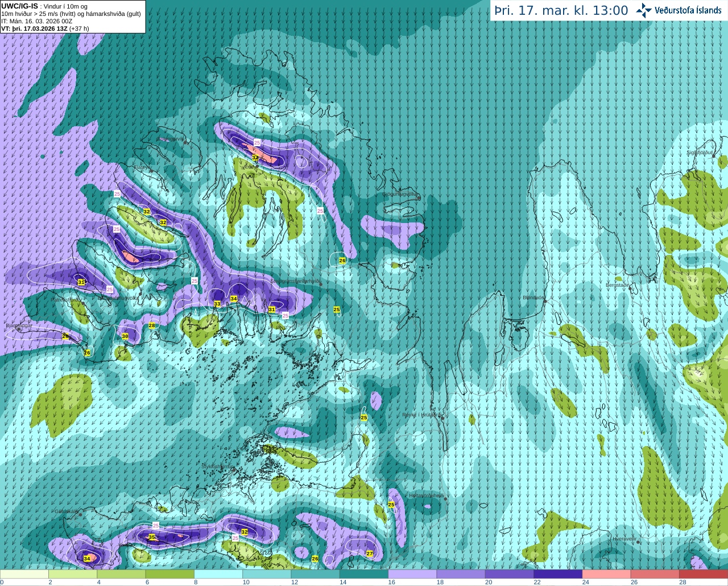Screen dimensions: 728x586
Task: Click the light green 2–4 m/s legend swatch
Action: (73, 574)
